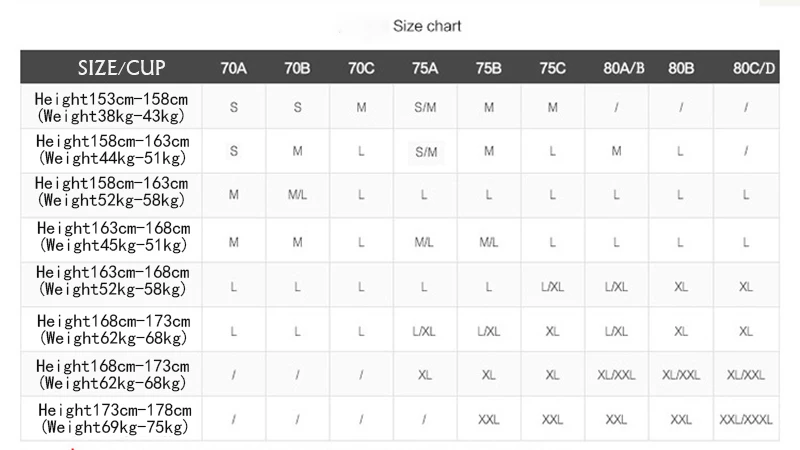Click the XL/XXL cell under 80B
This screenshot has height=450, width=800.
[x=681, y=376]
